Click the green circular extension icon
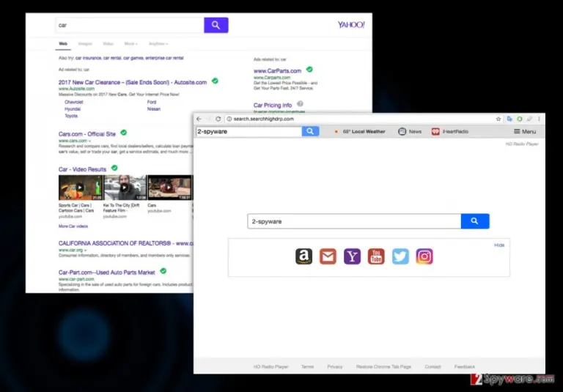The width and height of the screenshot is (563, 392). point(519,119)
